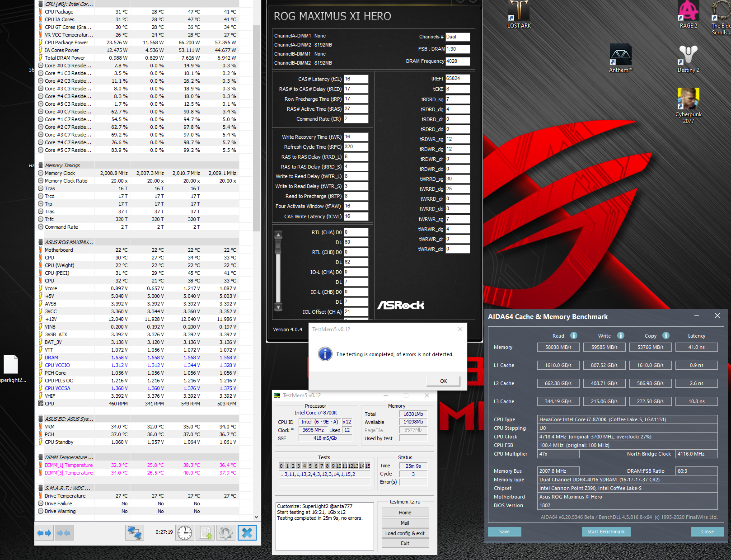Screen dimensions: 731x560
Task: Click Save in AIDA64 benchmark window
Action: (x=504, y=532)
